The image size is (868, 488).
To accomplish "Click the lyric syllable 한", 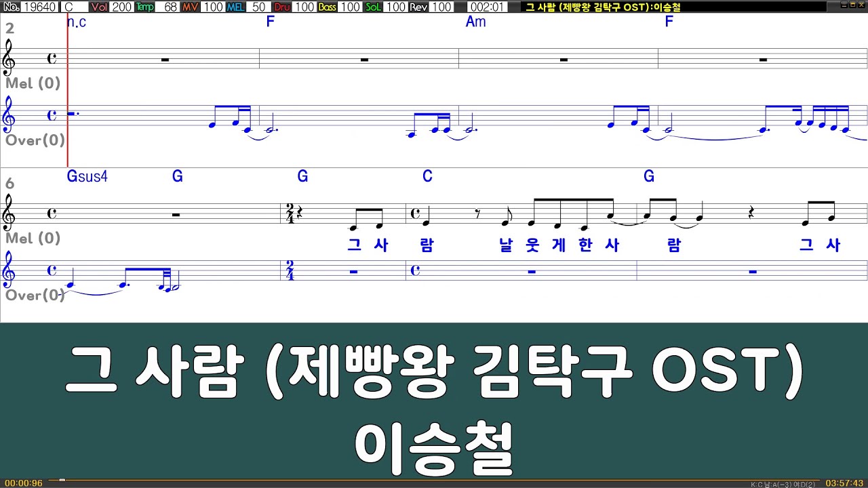I will point(586,246).
